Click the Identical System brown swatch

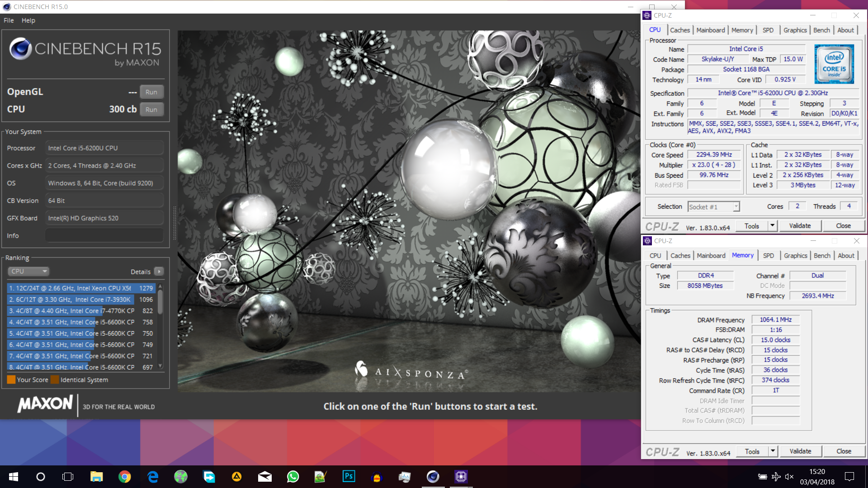pyautogui.click(x=55, y=380)
